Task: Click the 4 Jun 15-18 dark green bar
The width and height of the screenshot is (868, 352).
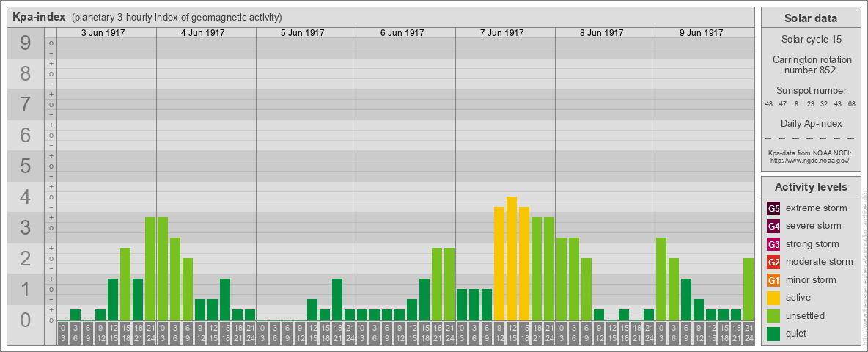Action: click(x=225, y=299)
